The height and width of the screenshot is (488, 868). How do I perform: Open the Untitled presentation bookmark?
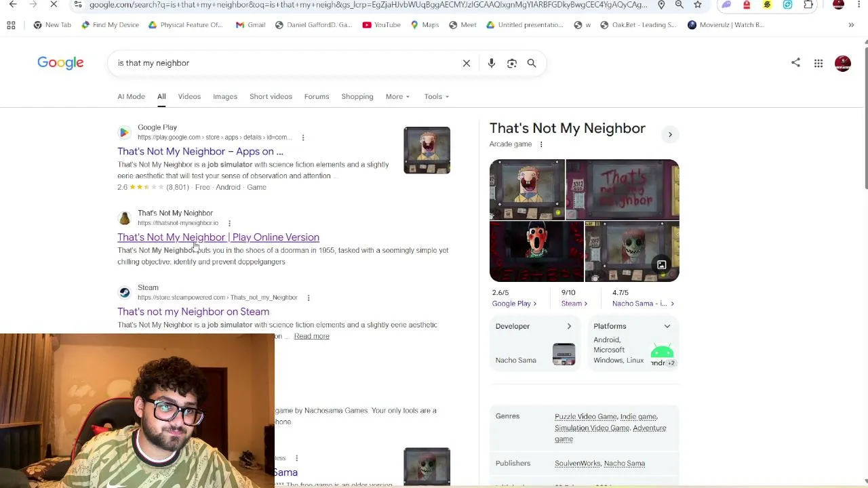[524, 25]
